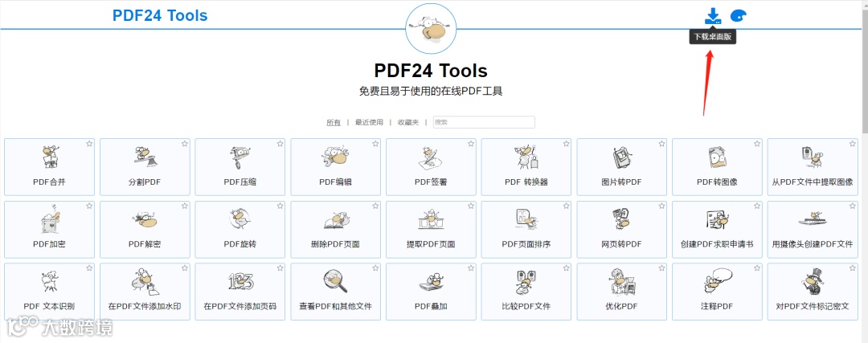
Task: Open the 比较PDF文件 tool tile
Action: 526,292
